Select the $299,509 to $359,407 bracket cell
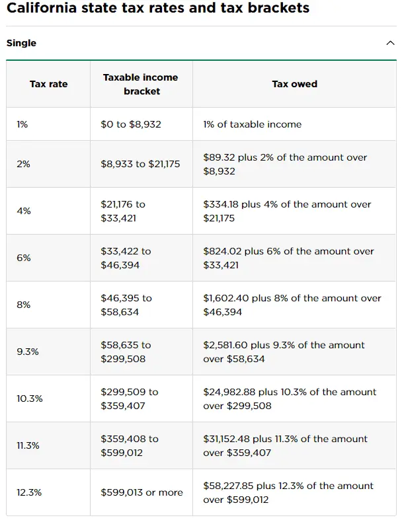Viewport: 404px width, 532px height. pyautogui.click(x=129, y=399)
